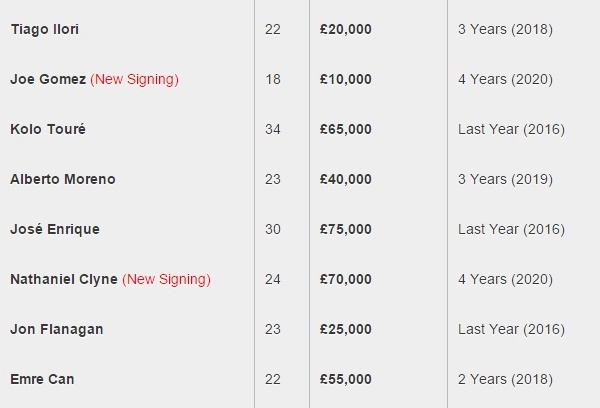
Task: Click the £75,000 wage value
Action: click(x=346, y=229)
